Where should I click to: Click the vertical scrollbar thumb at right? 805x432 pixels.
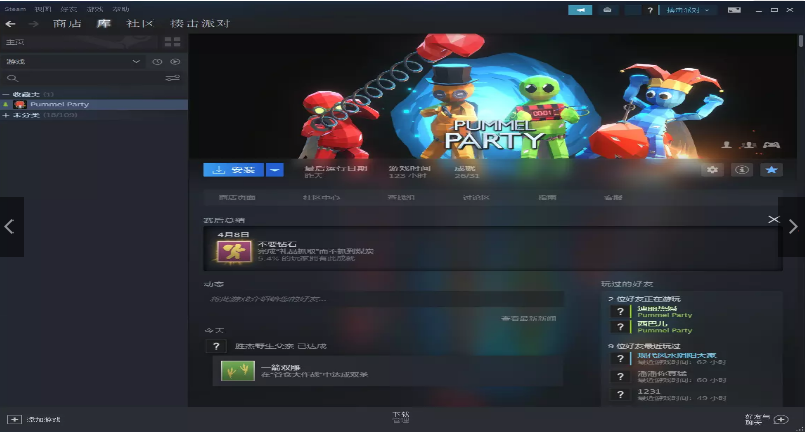[x=800, y=41]
